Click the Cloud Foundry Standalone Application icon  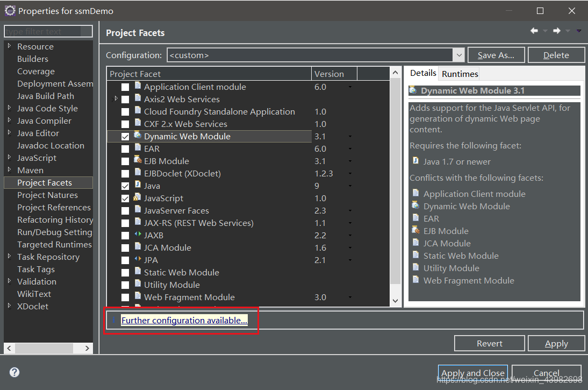pos(138,110)
